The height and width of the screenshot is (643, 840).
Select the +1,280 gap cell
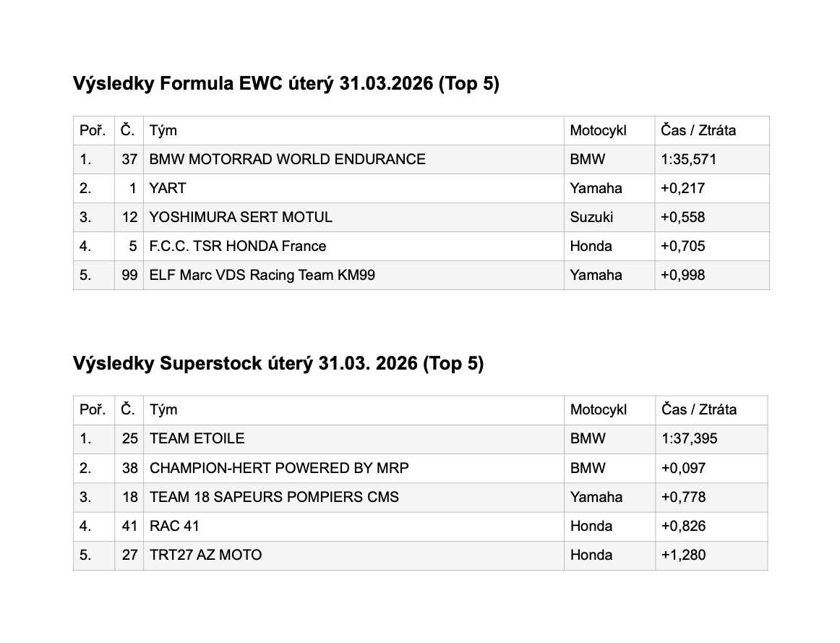pyautogui.click(x=683, y=555)
